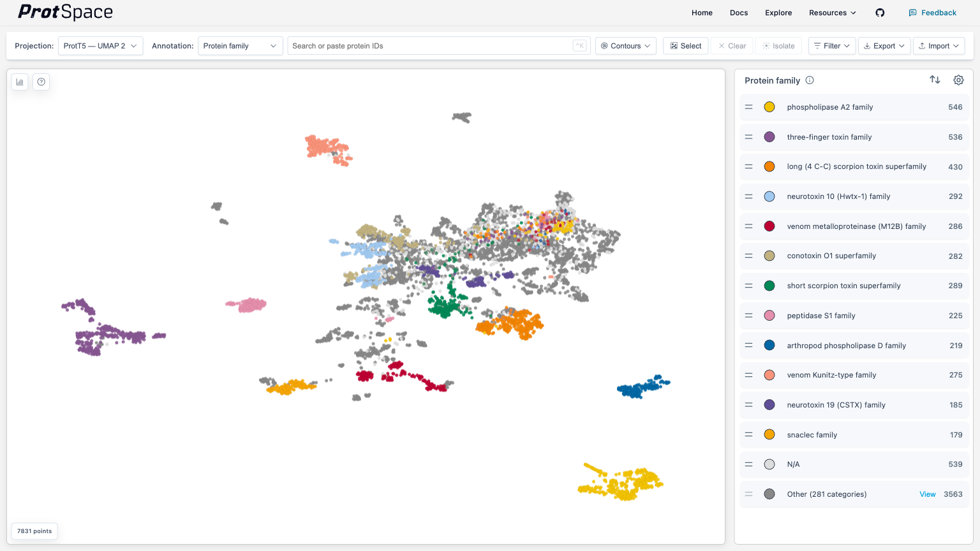View the Other categories list
This screenshot has width=980, height=551.
(x=928, y=494)
